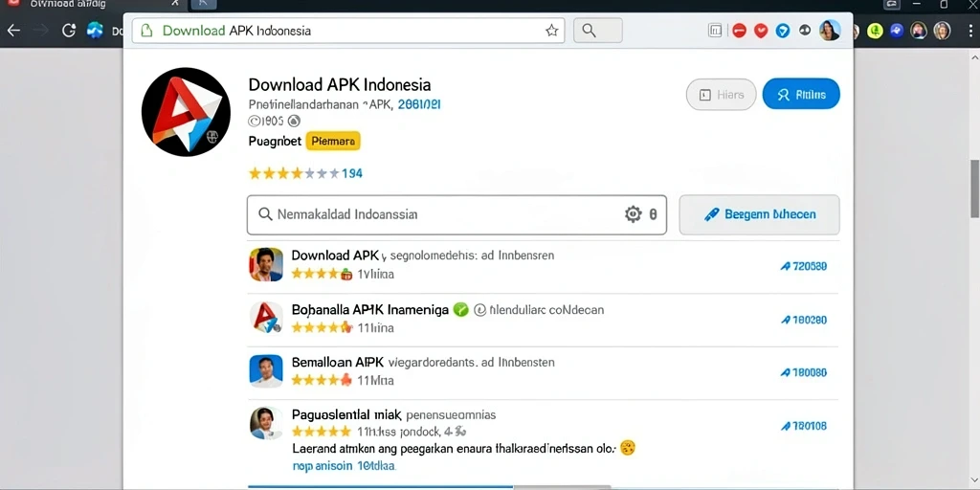
Task: Click the blue thumbnail of Bemalloan result
Action: coord(266,371)
